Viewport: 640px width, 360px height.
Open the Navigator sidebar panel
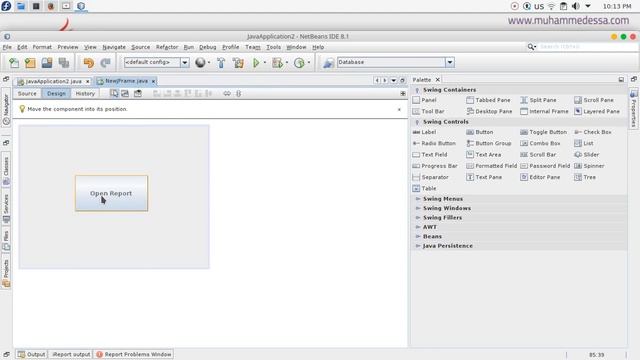tap(6, 109)
